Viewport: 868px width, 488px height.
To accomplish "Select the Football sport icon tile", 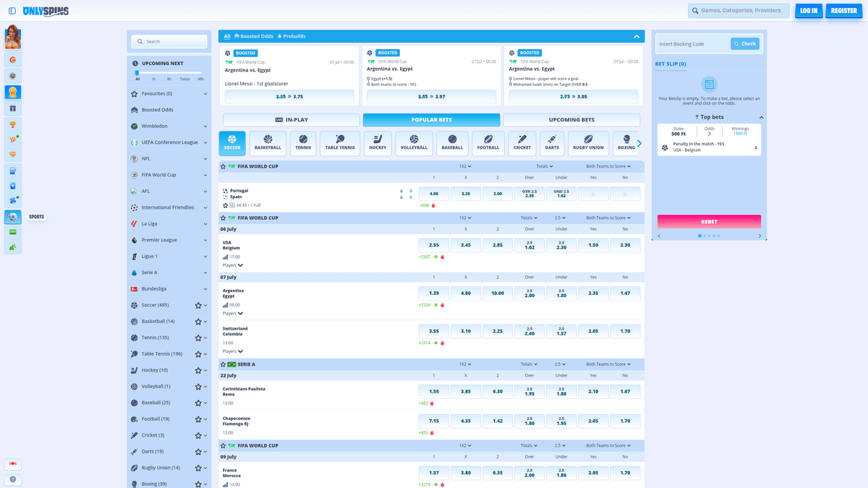I will [x=488, y=143].
